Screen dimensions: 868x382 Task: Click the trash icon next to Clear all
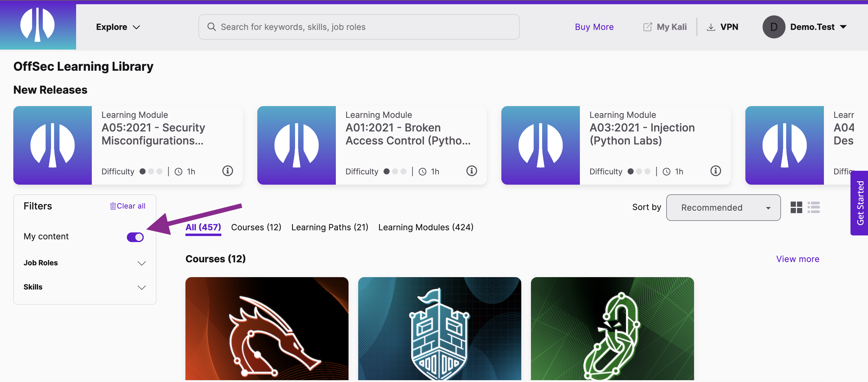[113, 206]
